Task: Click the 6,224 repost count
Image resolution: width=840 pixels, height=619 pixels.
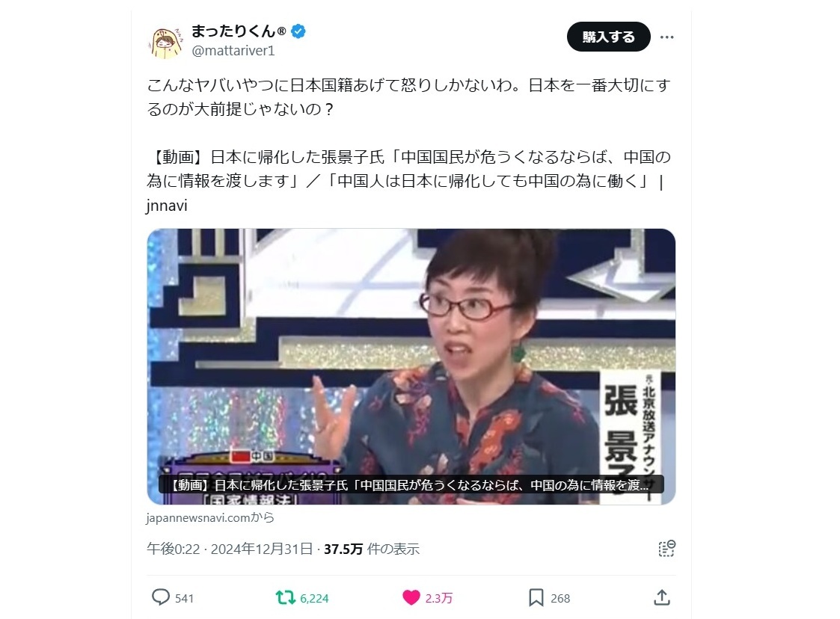Action: pos(314,598)
